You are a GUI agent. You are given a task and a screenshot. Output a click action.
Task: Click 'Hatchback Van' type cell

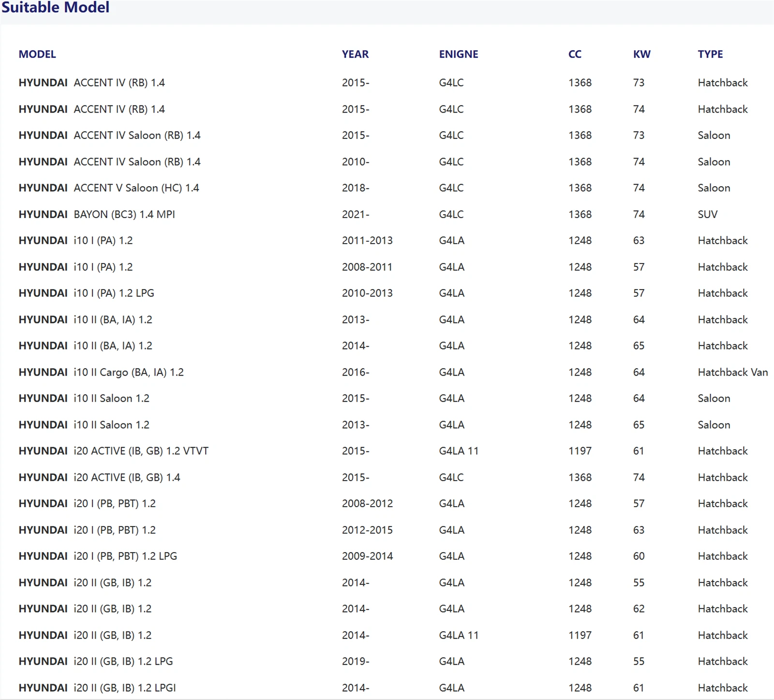point(733,372)
